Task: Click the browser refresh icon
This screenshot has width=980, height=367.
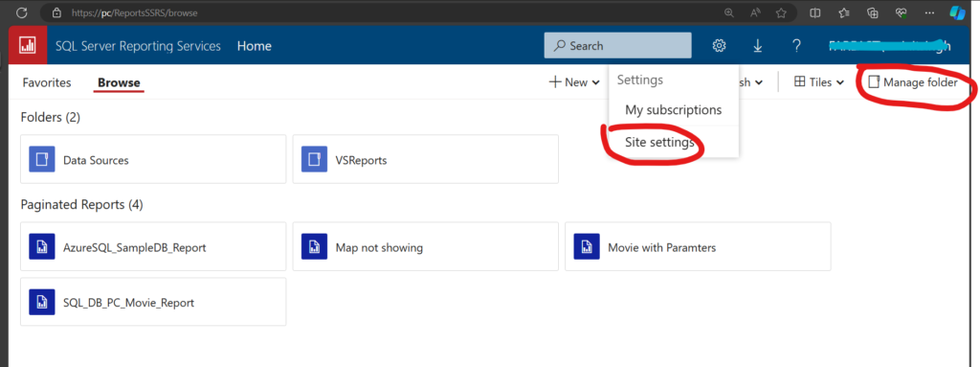Action: [22, 12]
